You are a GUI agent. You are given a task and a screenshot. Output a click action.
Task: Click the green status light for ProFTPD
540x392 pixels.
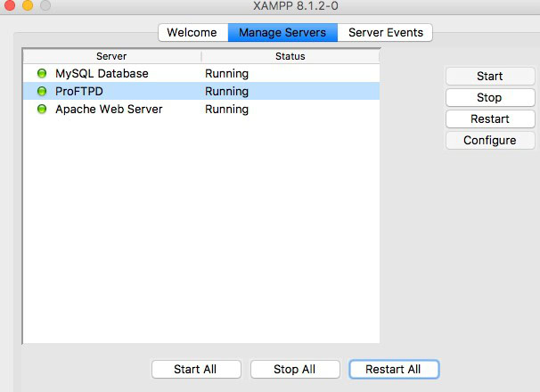42,91
